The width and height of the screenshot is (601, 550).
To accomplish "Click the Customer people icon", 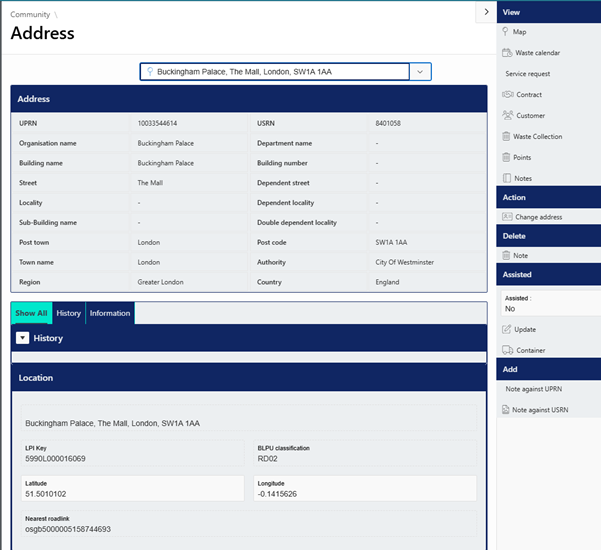I will (x=508, y=115).
